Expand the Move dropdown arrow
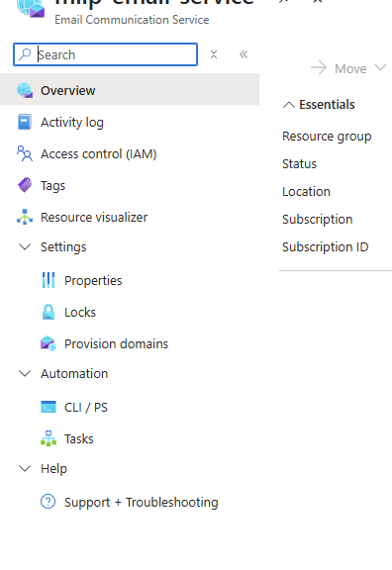The image size is (392, 570). [x=380, y=67]
